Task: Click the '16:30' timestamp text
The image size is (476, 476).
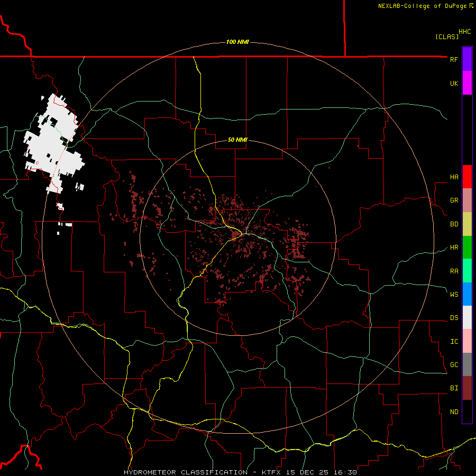Action: (x=346, y=472)
